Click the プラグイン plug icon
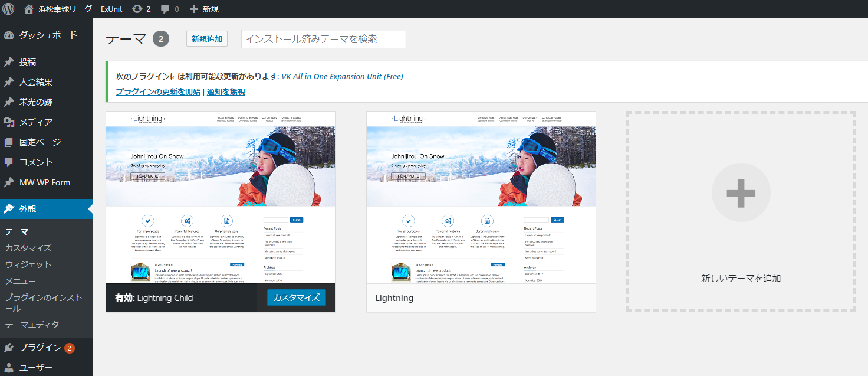This screenshot has width=868, height=376. 9,348
